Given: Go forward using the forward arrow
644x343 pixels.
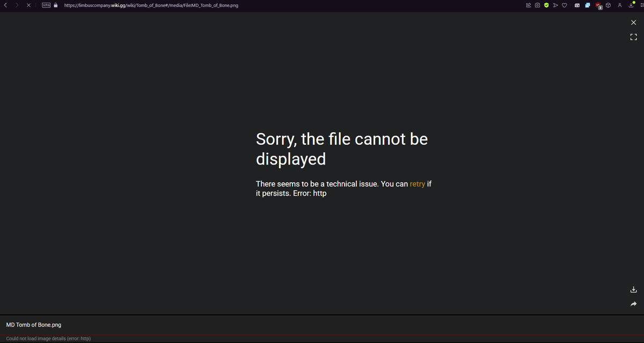Looking at the screenshot, I should click(x=17, y=5).
